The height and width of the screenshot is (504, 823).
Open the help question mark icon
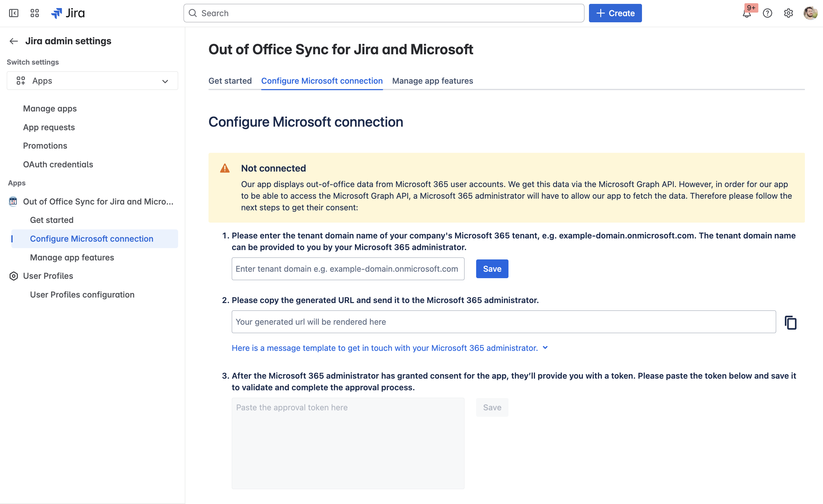point(767,13)
